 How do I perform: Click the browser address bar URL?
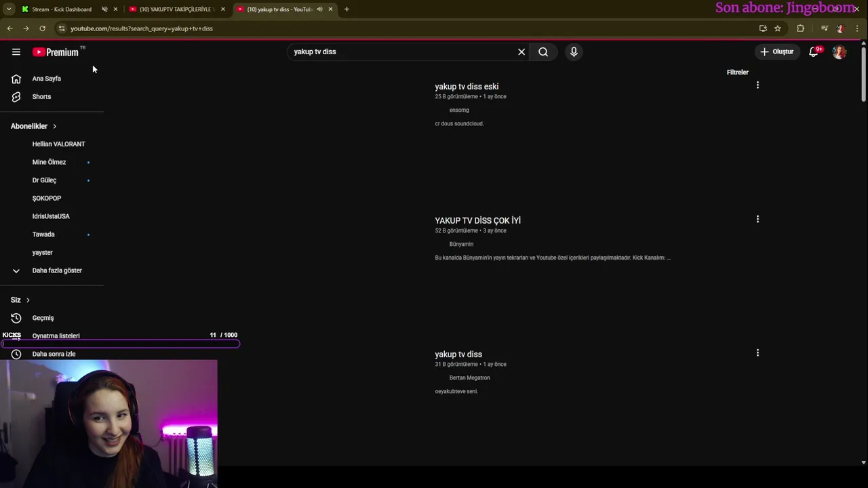tap(142, 28)
